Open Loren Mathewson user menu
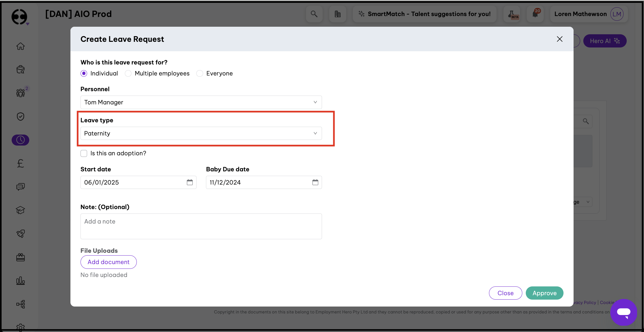Screen dimensions: 644x332 [x=588, y=14]
